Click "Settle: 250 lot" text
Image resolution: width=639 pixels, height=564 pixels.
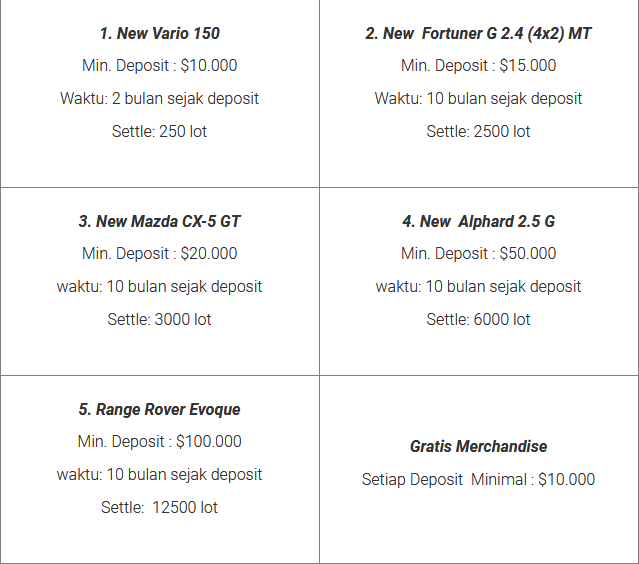click(160, 131)
